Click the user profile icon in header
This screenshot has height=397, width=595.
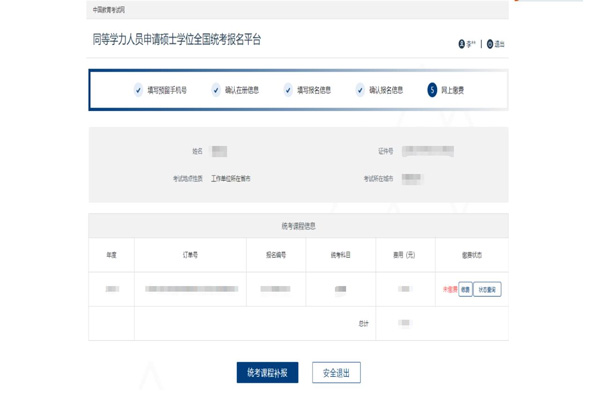tap(461, 44)
